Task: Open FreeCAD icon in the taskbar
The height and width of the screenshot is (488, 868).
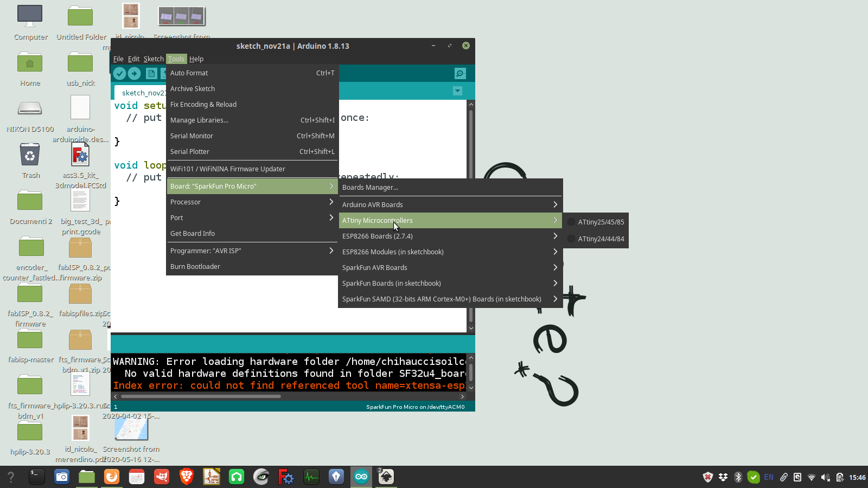Action: point(286,477)
